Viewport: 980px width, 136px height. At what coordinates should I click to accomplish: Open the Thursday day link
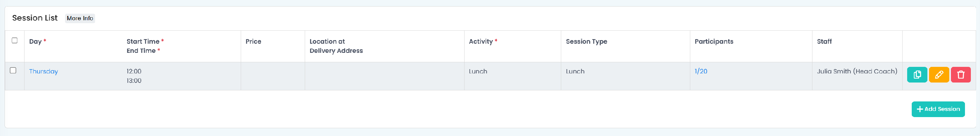pyautogui.click(x=43, y=71)
